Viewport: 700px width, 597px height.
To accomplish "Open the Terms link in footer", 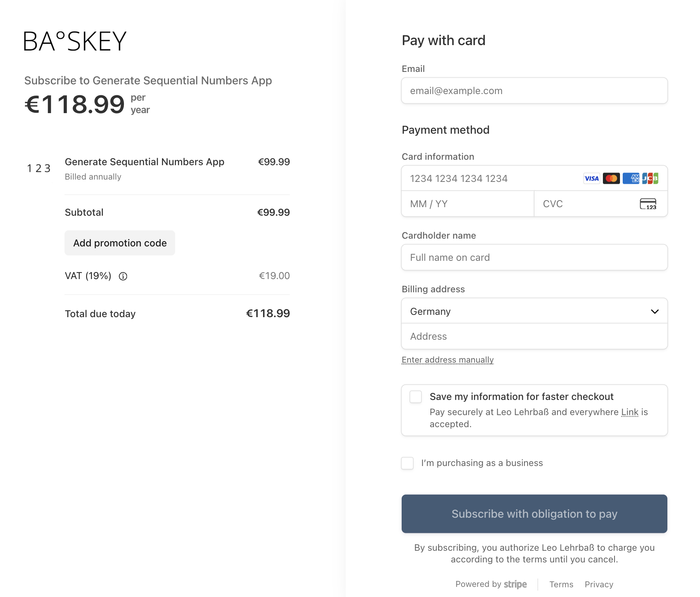I will pyautogui.click(x=561, y=584).
